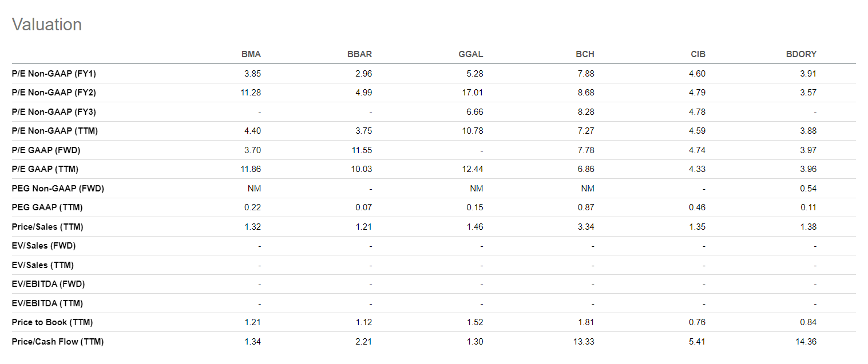Click the Price/Sales (TTM) metric label
Image resolution: width=868 pixels, height=364 pixels.
point(47,227)
